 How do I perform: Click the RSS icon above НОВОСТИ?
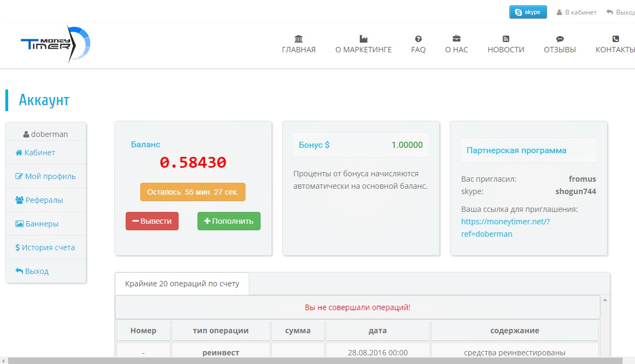(506, 39)
